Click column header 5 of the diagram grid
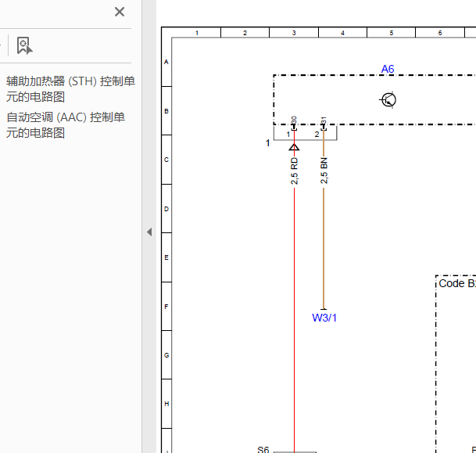Viewport: 476px width, 453px height. [x=392, y=33]
